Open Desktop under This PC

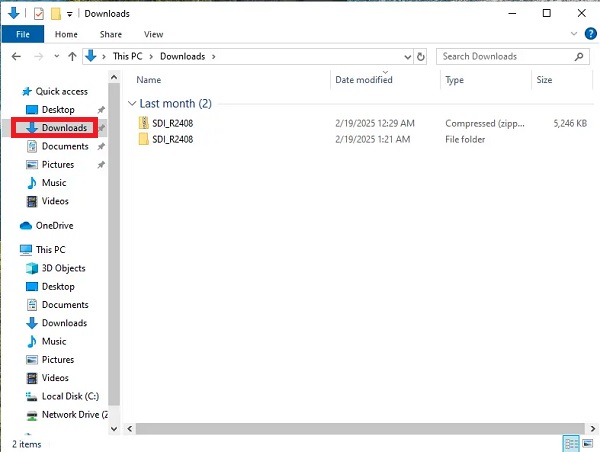58,286
